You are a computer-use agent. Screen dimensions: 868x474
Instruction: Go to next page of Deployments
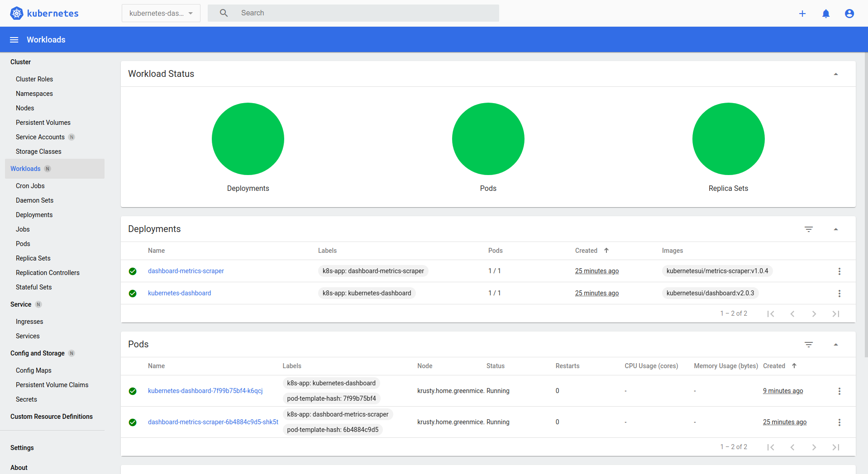(814, 314)
